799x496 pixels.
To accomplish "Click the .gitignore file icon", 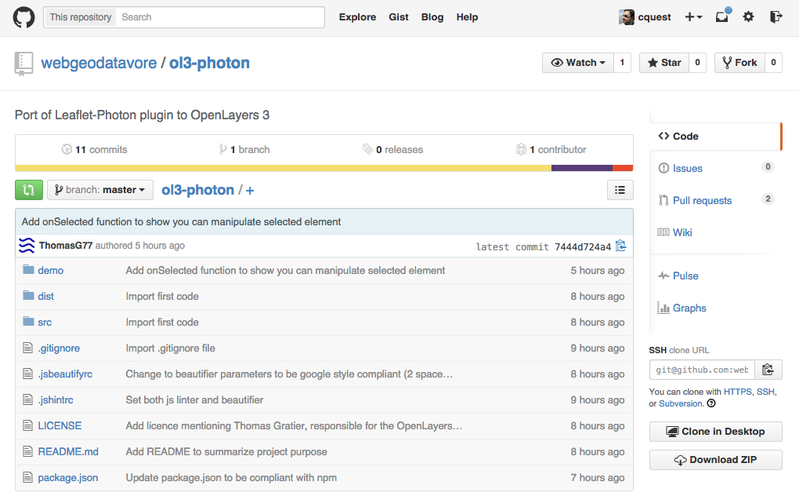I will tap(28, 348).
